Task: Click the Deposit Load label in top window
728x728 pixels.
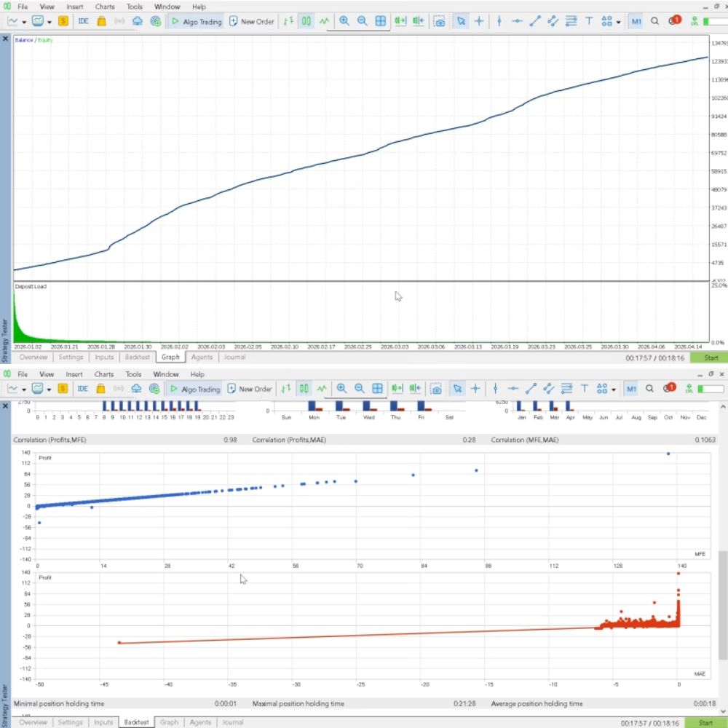Action: pos(31,286)
